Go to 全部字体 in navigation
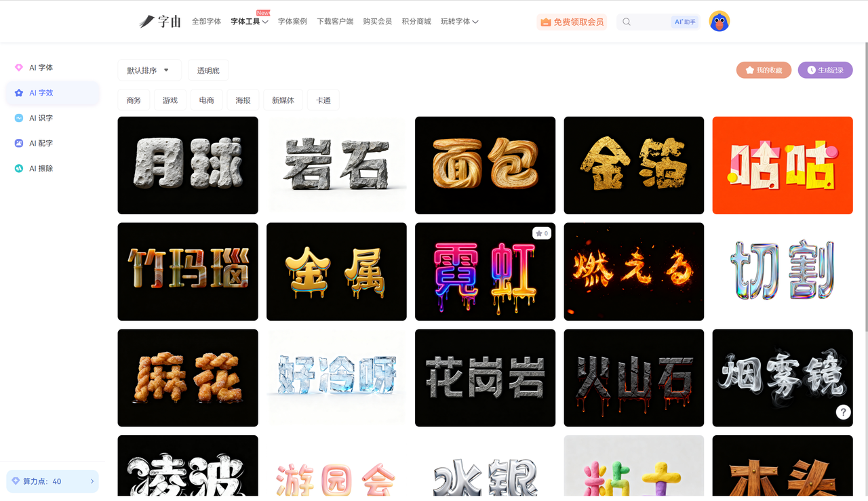The width and height of the screenshot is (868, 501). coord(206,22)
